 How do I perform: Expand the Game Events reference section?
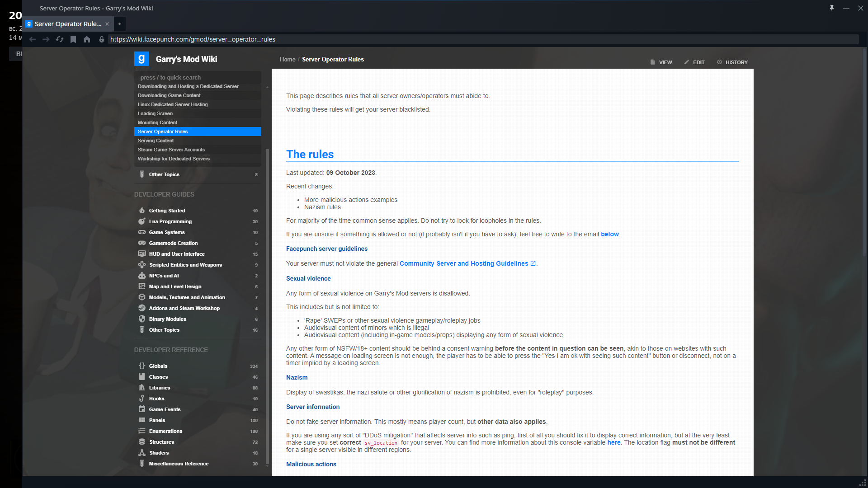coord(198,409)
